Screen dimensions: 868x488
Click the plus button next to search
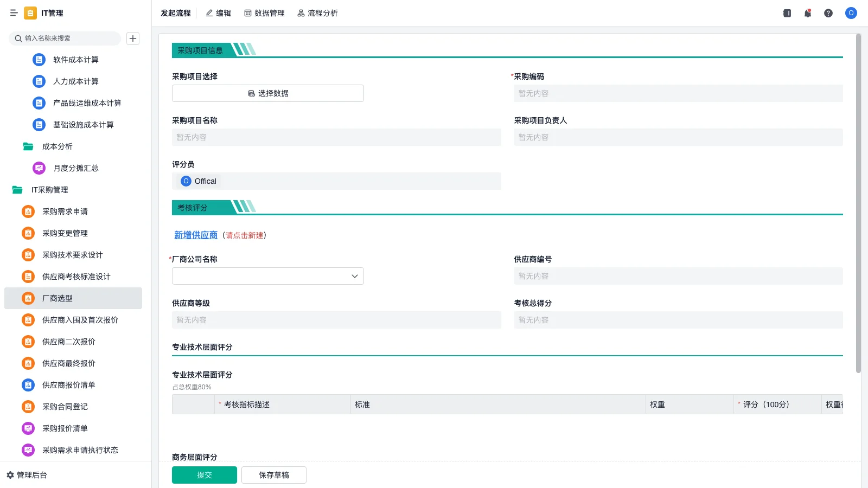(133, 38)
